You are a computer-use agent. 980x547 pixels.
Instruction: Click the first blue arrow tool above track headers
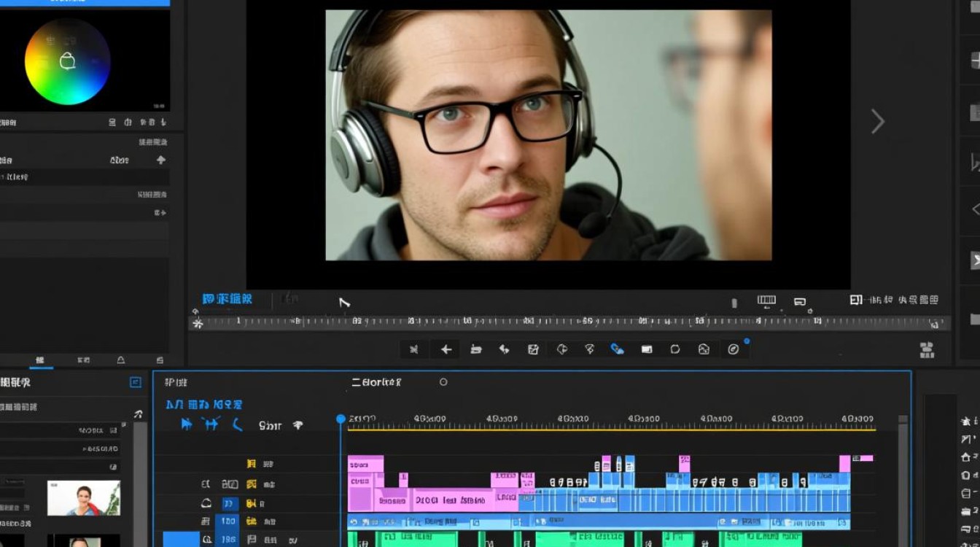coord(187,424)
